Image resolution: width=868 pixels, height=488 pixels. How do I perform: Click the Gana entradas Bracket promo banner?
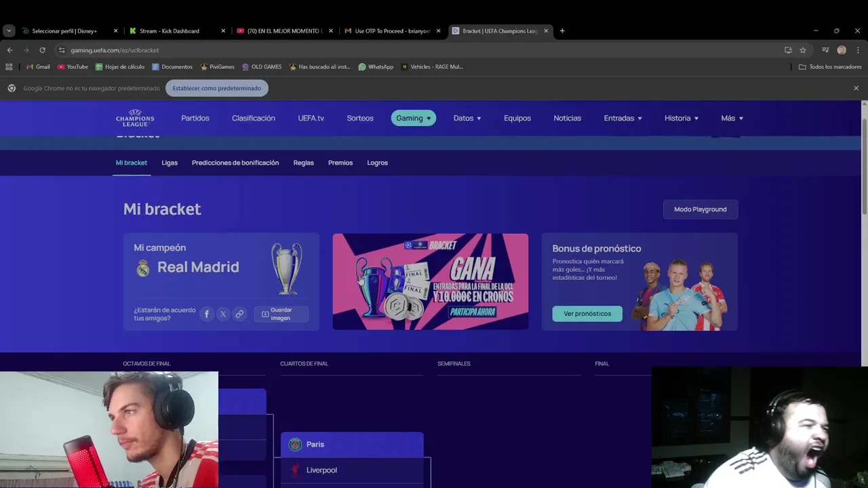pos(431,281)
